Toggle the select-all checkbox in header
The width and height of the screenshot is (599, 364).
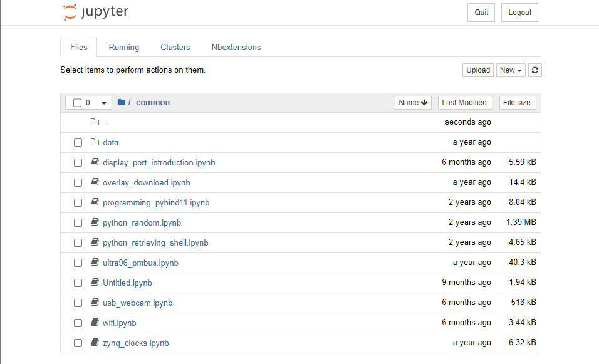point(77,103)
